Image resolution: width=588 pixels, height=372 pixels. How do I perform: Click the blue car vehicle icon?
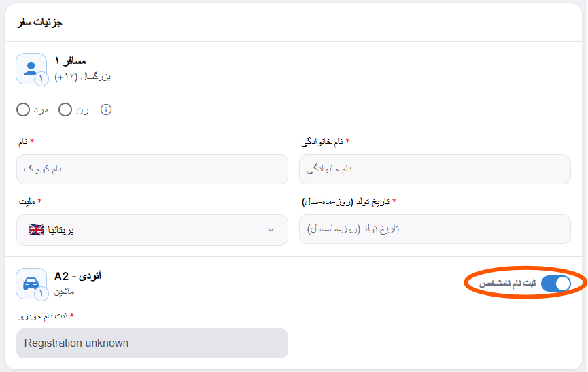click(x=31, y=284)
